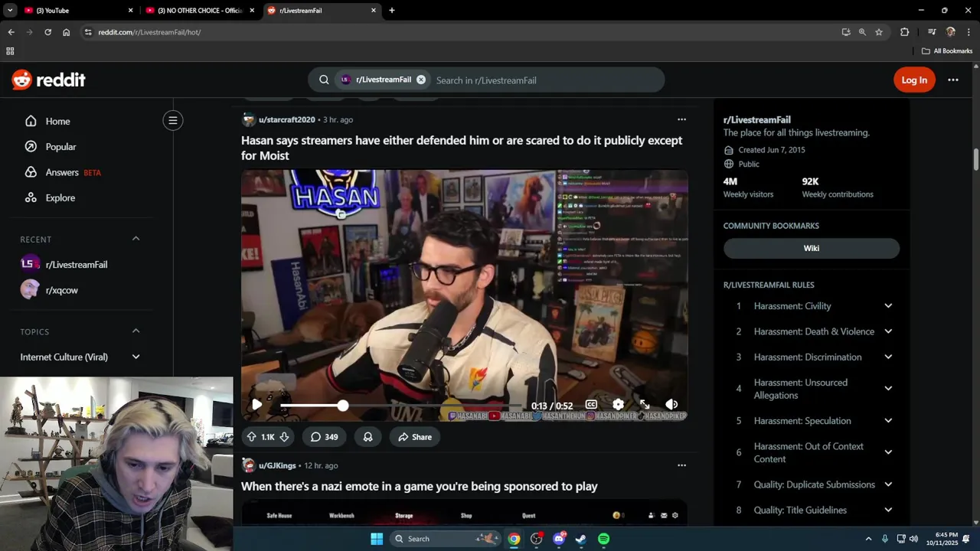Click the address bar URL

(149, 32)
